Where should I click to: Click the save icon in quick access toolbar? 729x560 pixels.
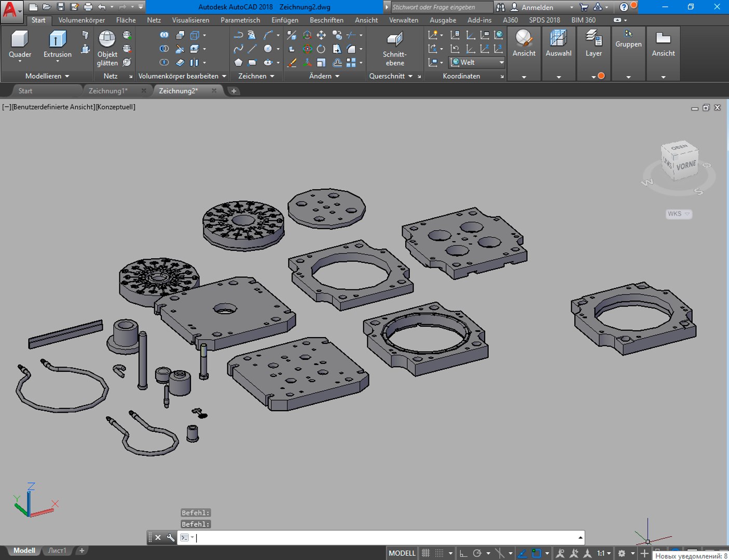[61, 7]
